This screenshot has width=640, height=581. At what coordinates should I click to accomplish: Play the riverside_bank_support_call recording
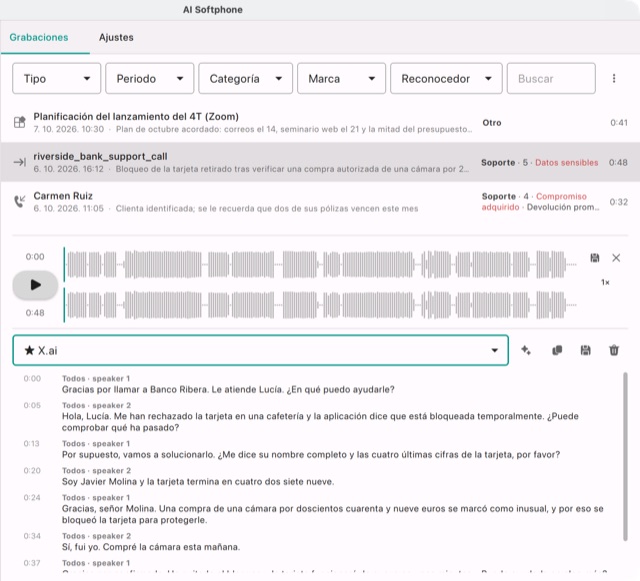pos(35,285)
